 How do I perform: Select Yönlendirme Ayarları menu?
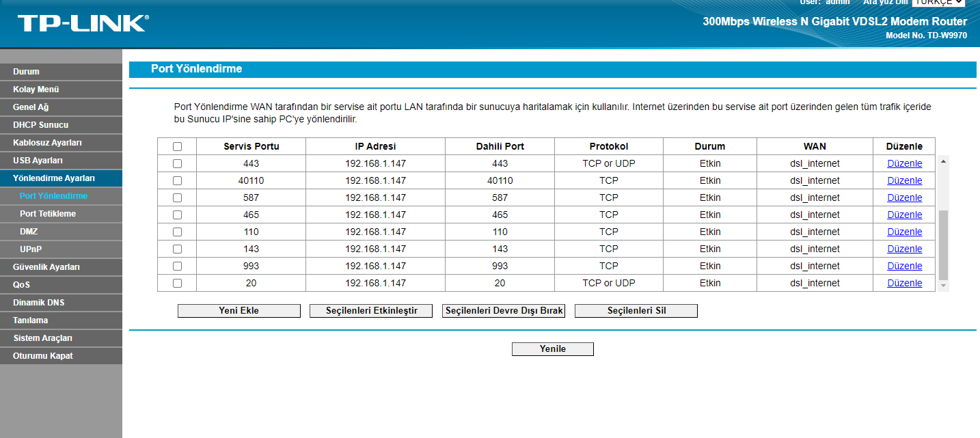61,178
